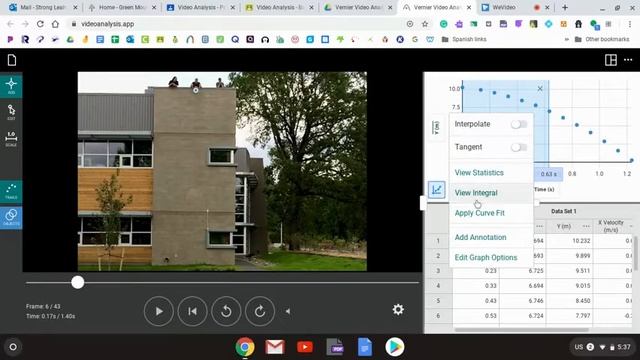This screenshot has width=640, height=360.
Task: Open the graph tools icon
Action: [436, 189]
